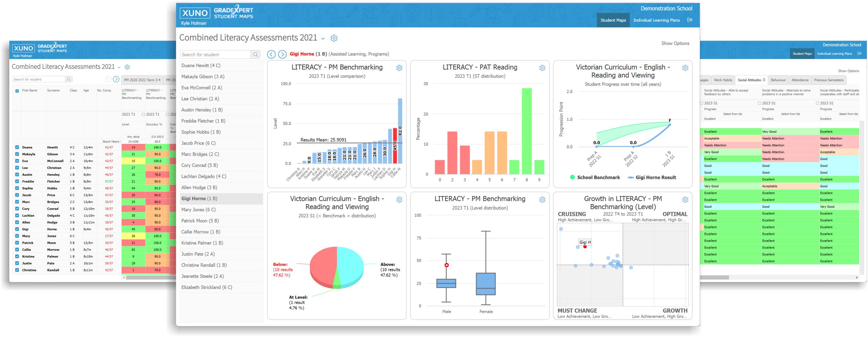This screenshot has width=868, height=337.
Task: Click the right window horizontal scrollbar thumb
Action: (714, 277)
